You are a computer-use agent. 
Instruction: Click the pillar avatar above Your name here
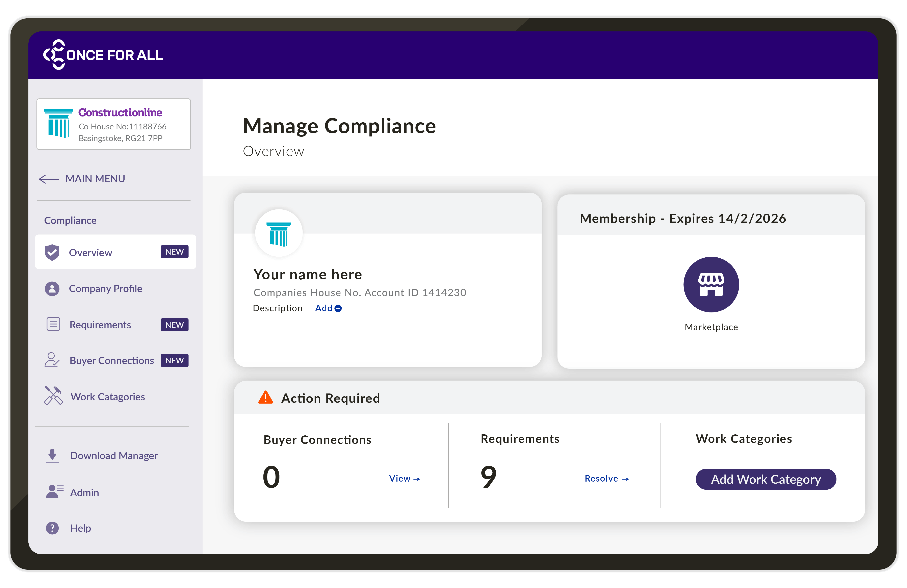pos(279,233)
